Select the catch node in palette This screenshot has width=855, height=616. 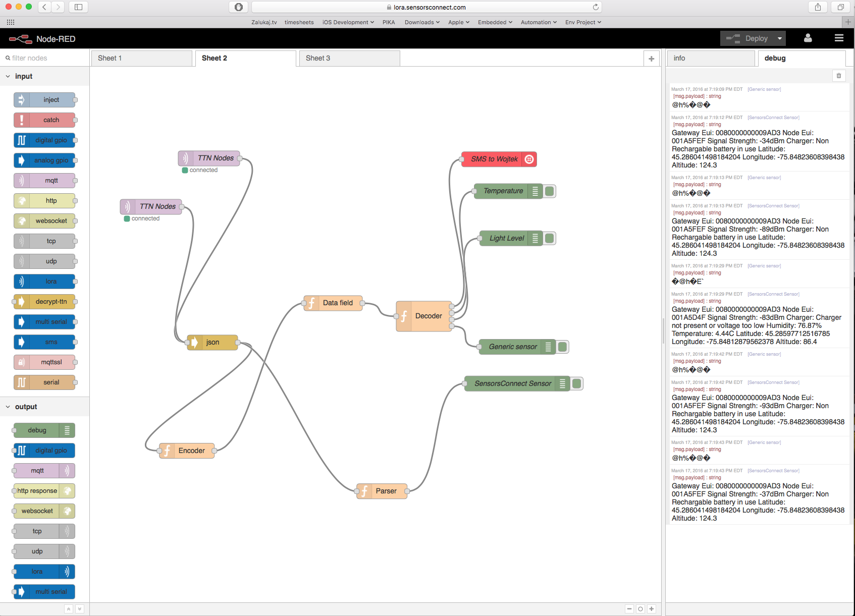point(45,120)
